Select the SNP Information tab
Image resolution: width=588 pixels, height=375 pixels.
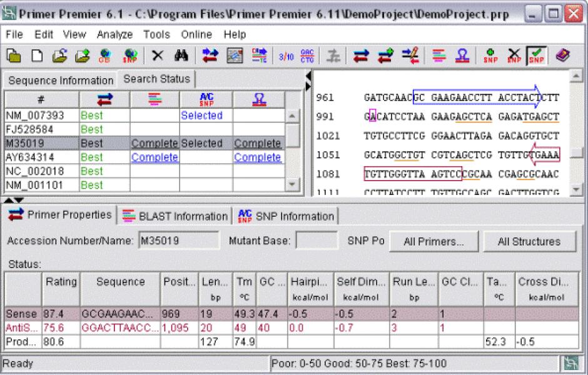click(286, 216)
